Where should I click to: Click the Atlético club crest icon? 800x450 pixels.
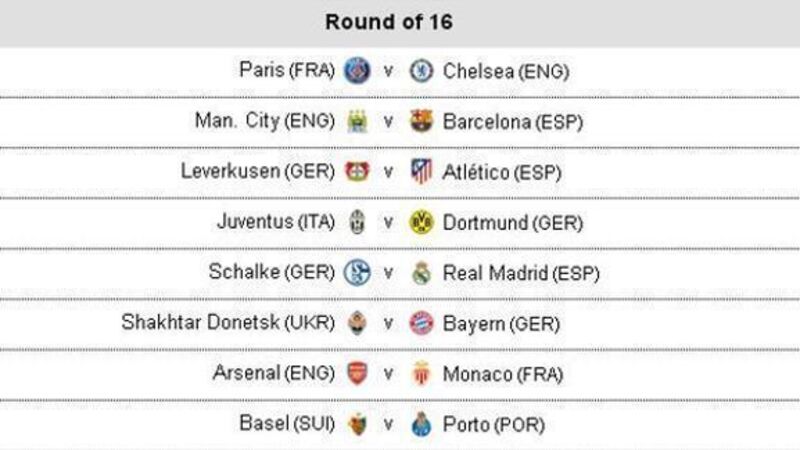coord(421,172)
